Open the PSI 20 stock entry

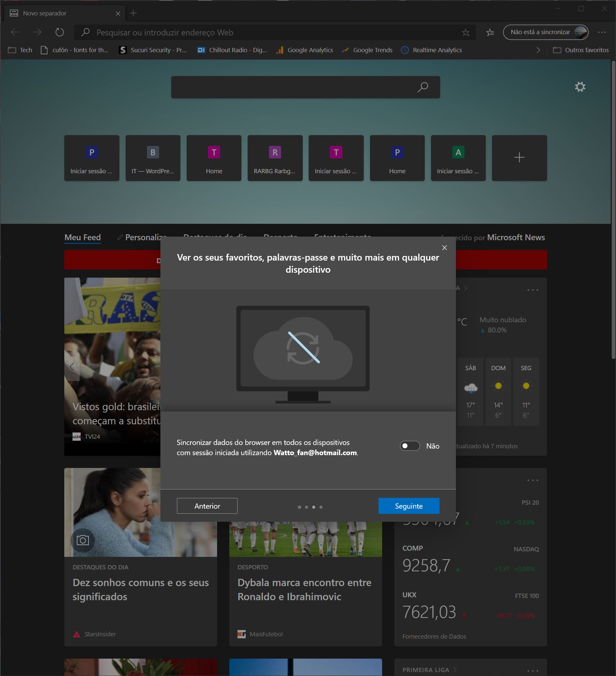click(471, 513)
